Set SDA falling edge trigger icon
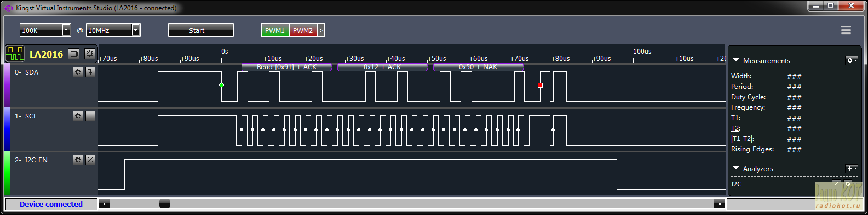868x215 pixels. coord(90,72)
